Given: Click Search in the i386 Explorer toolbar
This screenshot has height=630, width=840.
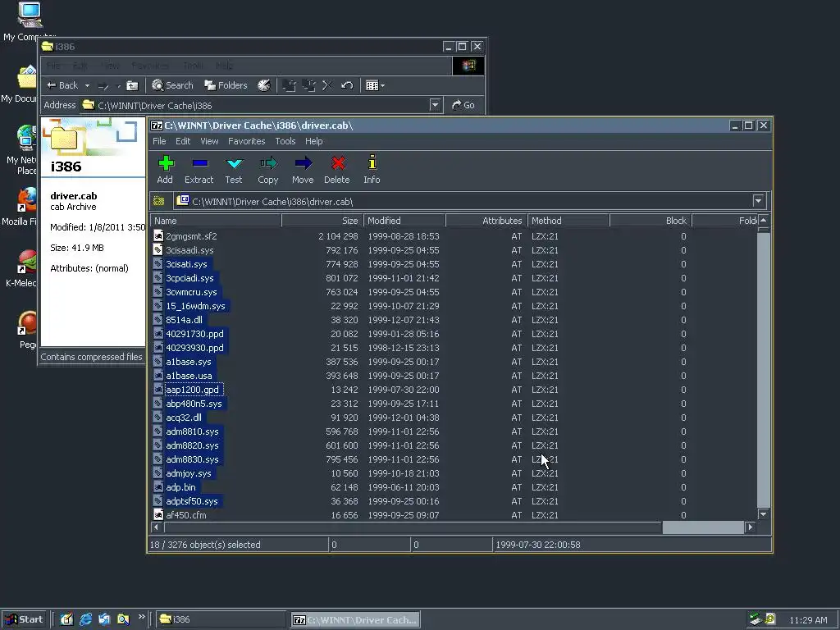Looking at the screenshot, I should point(172,85).
